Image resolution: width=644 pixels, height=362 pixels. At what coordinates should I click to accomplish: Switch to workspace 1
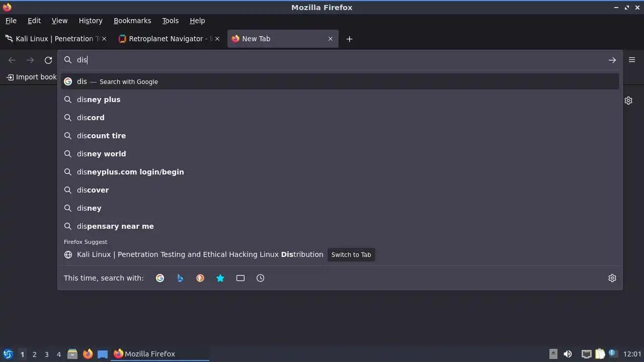22,354
